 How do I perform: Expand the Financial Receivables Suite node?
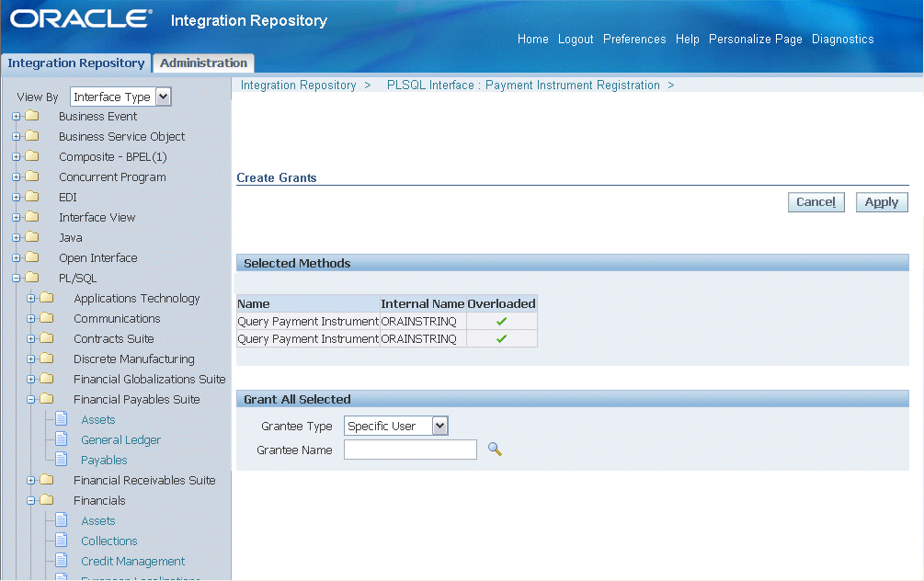coord(31,481)
